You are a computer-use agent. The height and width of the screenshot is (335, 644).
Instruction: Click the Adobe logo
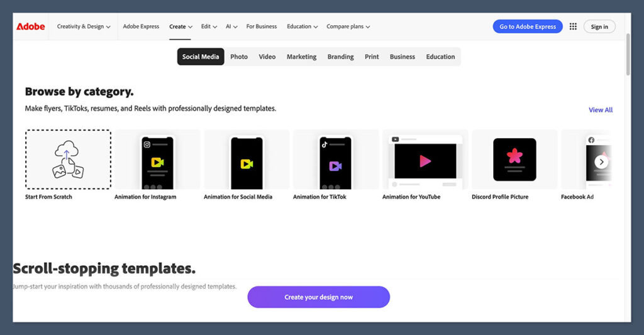click(x=30, y=26)
